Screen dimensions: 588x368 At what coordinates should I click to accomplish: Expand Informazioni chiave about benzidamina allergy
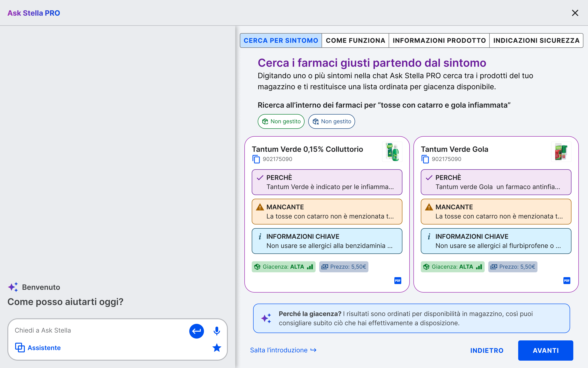point(327,241)
